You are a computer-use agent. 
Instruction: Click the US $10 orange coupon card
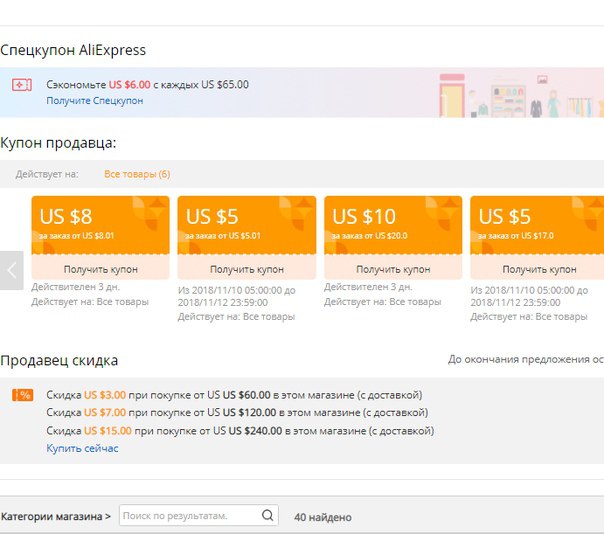click(x=393, y=225)
